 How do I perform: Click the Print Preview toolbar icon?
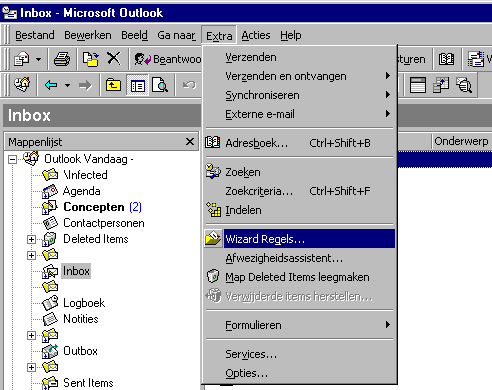tap(160, 85)
